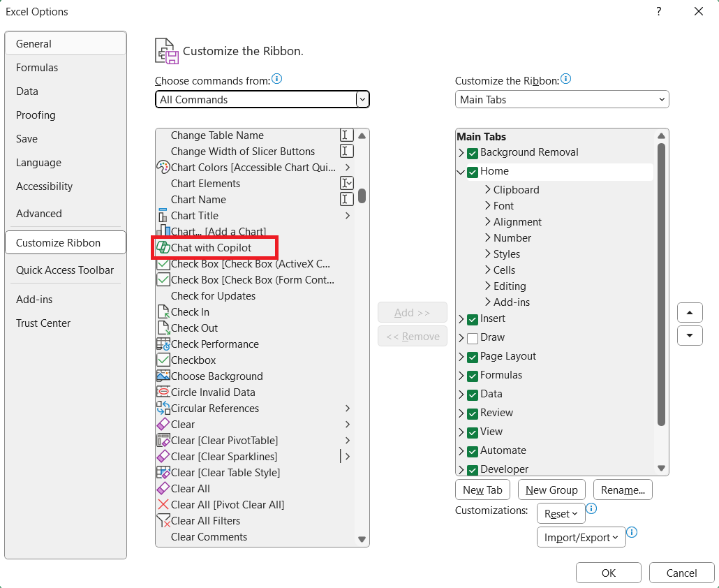Open the Quick Access Toolbar category

[65, 270]
